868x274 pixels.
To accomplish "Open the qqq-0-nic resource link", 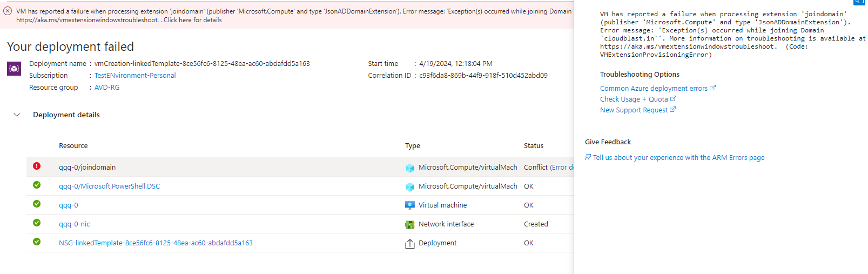I will pos(75,224).
